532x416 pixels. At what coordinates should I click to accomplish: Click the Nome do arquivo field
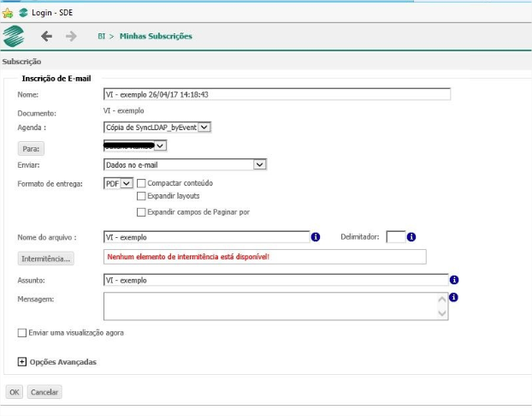coord(207,237)
